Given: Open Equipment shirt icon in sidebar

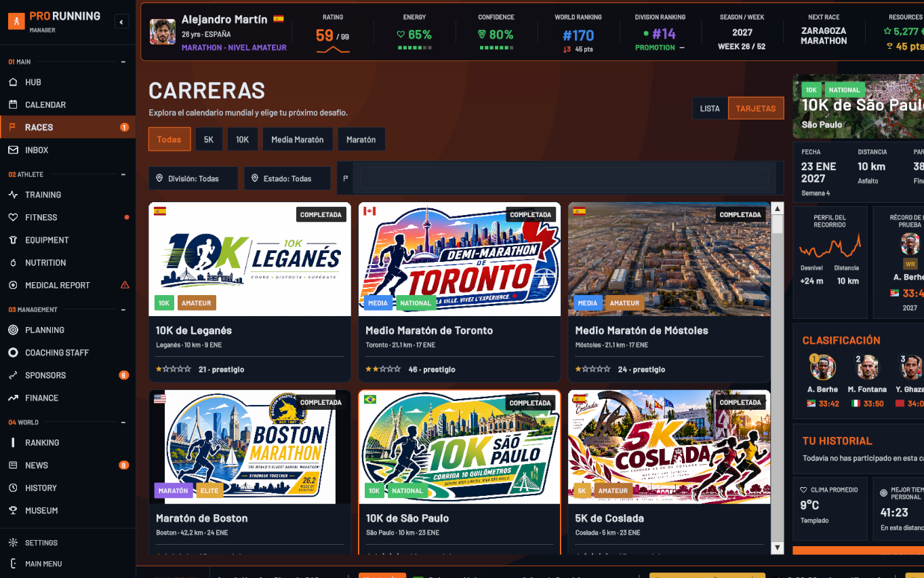Looking at the screenshot, I should 13,240.
